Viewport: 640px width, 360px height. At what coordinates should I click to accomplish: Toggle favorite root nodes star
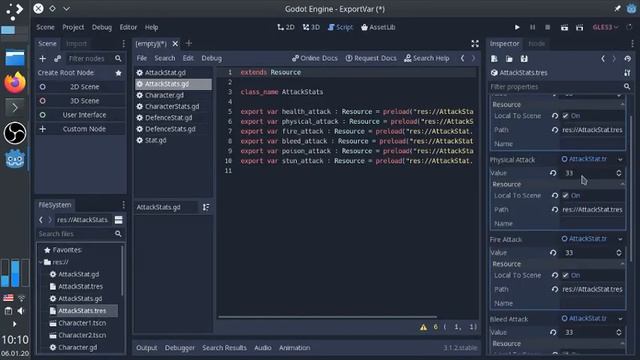click(x=118, y=73)
